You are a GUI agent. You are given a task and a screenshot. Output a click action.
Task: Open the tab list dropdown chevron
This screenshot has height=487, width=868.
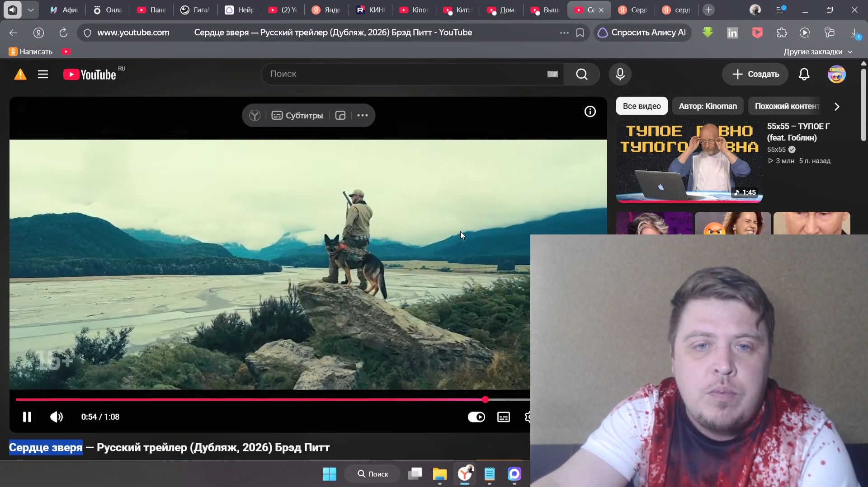(30, 9)
